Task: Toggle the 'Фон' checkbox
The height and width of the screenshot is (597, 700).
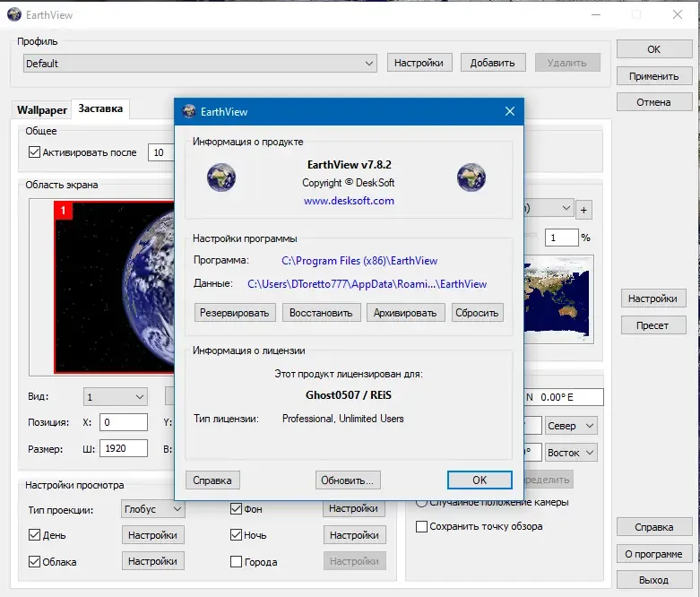Action: point(236,508)
